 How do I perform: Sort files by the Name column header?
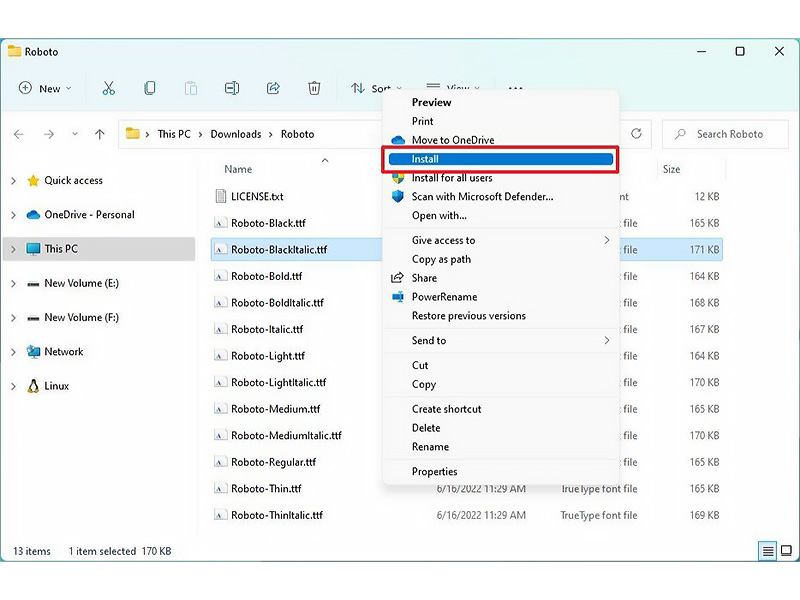click(238, 169)
